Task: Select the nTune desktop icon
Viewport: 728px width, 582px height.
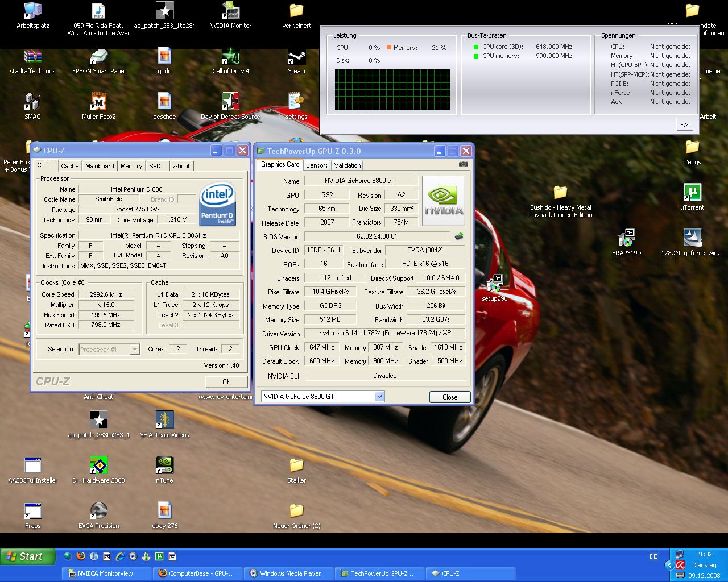Action: pos(164,466)
